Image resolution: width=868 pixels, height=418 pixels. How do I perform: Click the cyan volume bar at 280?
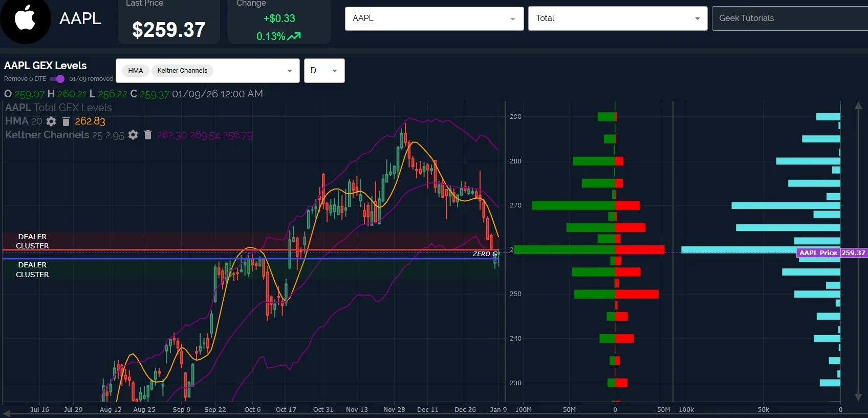point(808,161)
